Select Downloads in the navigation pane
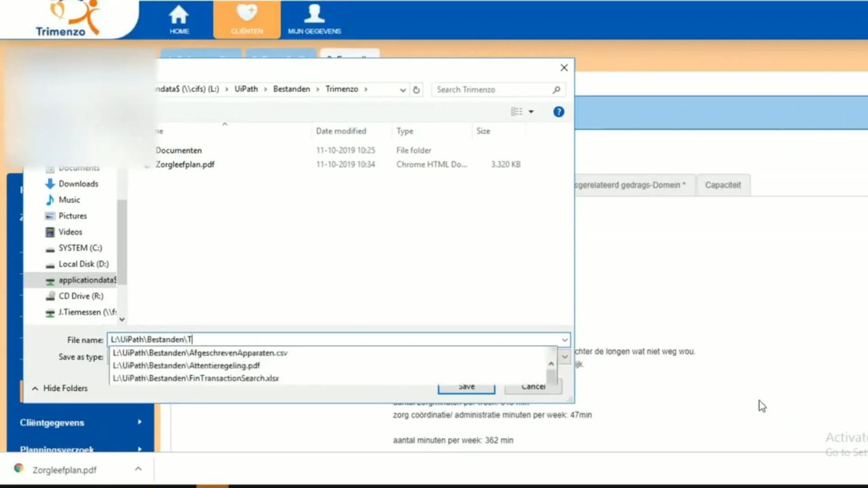868x488 pixels. click(78, 184)
